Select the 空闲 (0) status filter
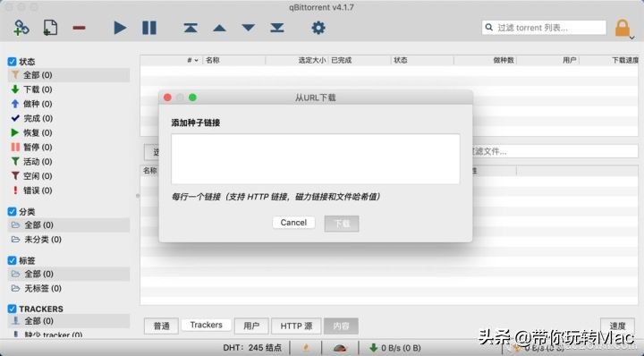 click(69, 175)
